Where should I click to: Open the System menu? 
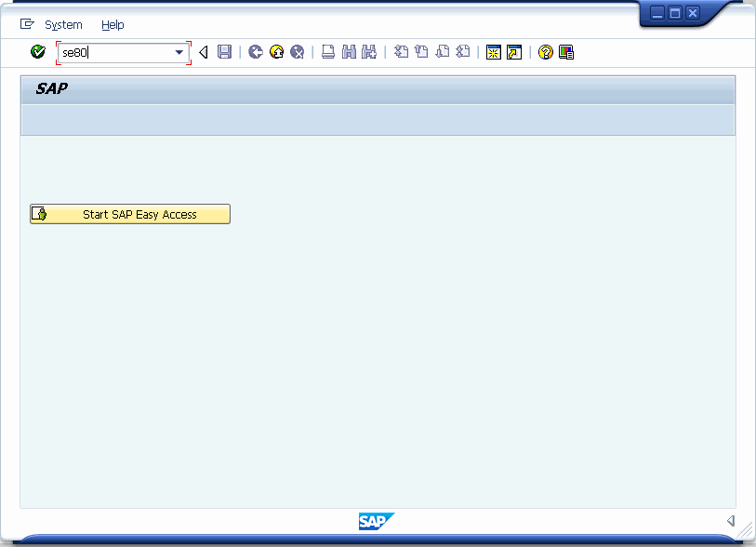63,24
